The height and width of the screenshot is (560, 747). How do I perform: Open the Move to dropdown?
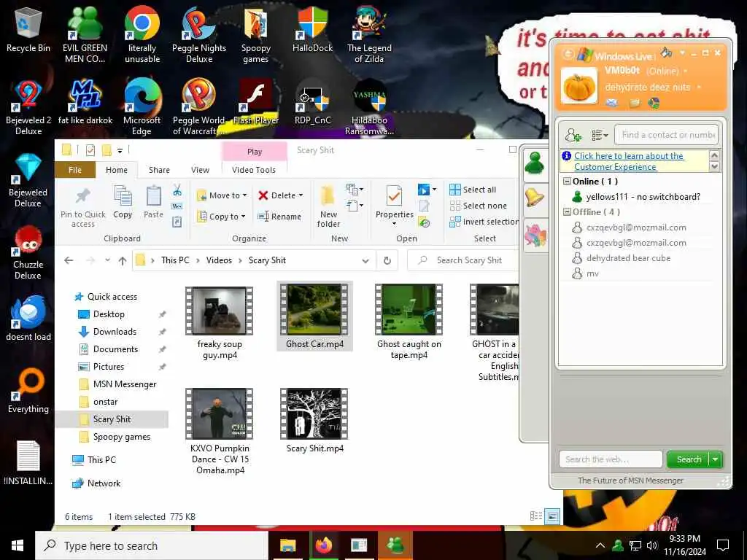pos(222,195)
